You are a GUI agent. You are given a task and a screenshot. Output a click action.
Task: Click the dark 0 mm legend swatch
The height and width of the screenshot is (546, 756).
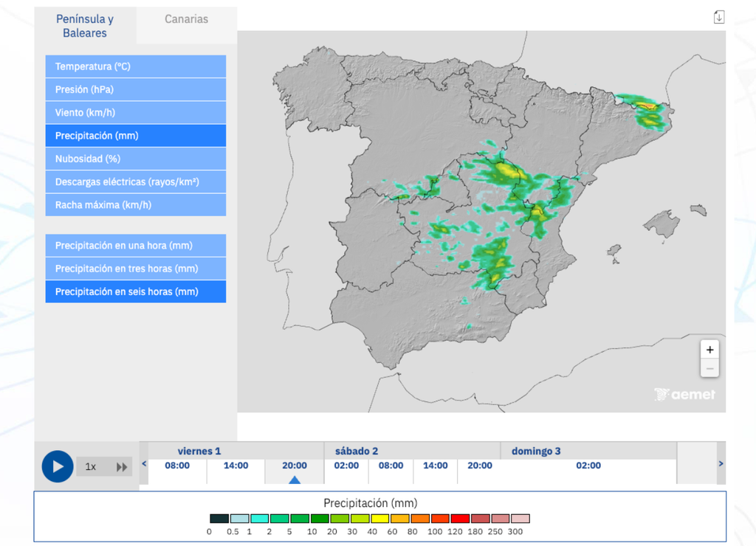coord(219,519)
